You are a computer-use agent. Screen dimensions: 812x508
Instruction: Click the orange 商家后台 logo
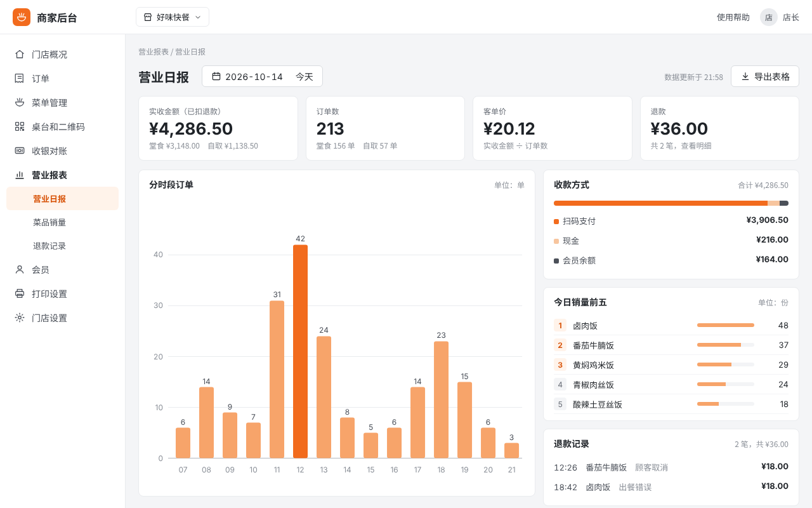tap(22, 17)
